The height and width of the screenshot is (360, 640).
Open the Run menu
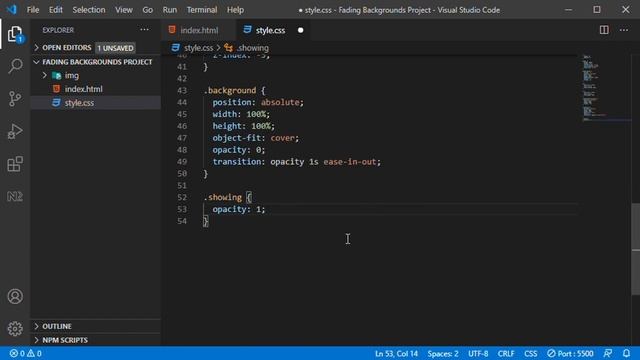[170, 10]
